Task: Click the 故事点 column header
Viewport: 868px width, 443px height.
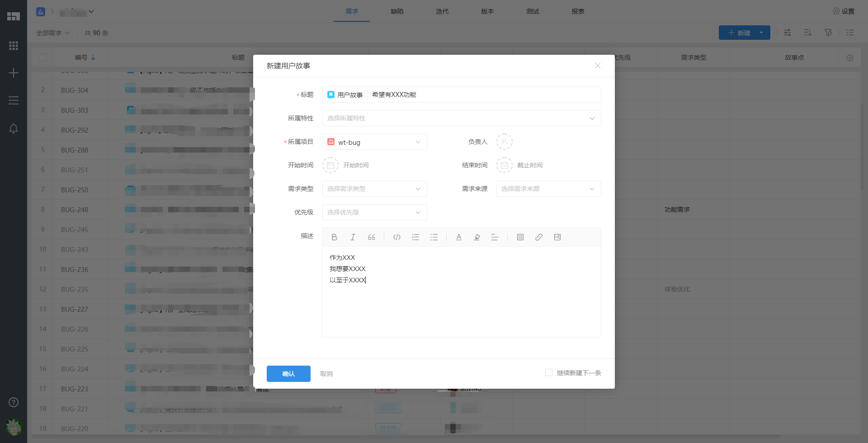Action: pyautogui.click(x=794, y=57)
